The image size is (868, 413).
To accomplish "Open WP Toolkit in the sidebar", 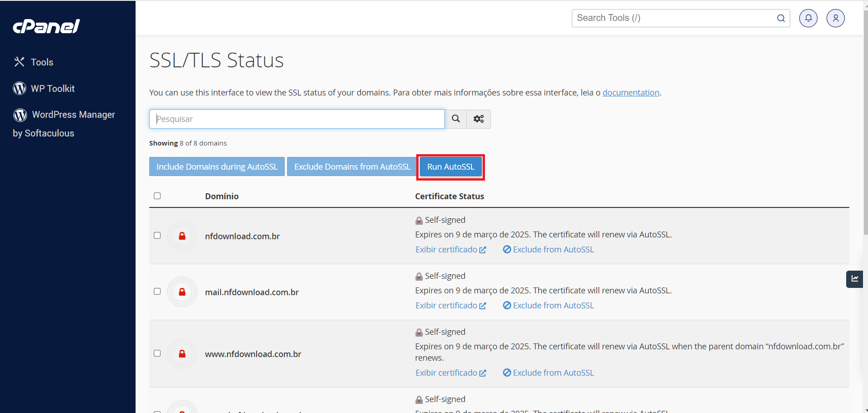I will click(44, 88).
